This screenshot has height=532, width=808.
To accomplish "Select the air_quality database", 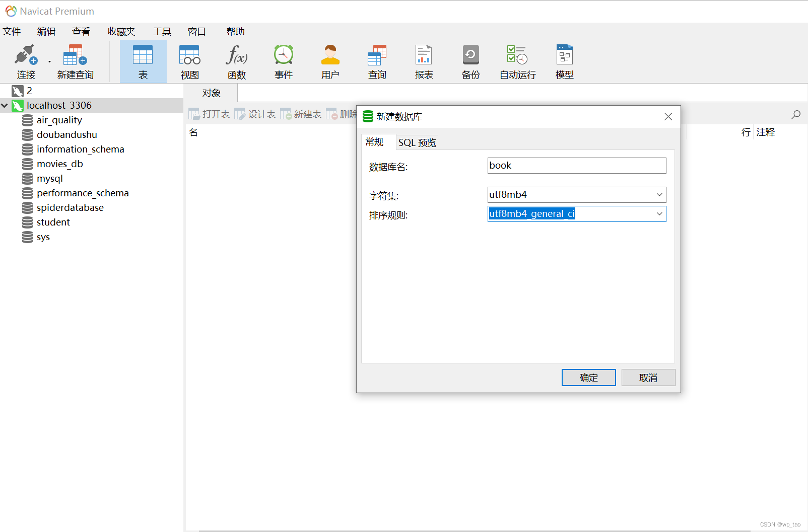I will pyautogui.click(x=59, y=120).
